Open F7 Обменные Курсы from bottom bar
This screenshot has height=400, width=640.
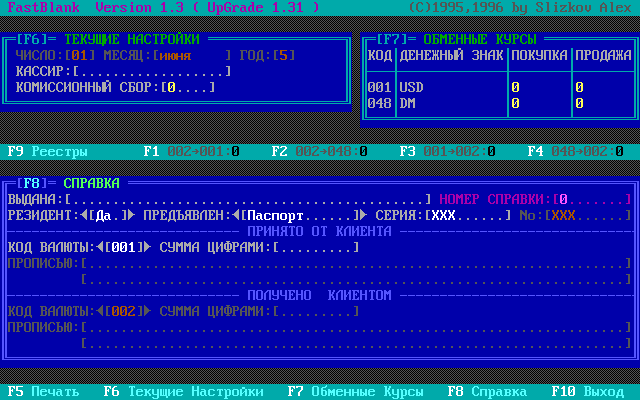tap(354, 392)
